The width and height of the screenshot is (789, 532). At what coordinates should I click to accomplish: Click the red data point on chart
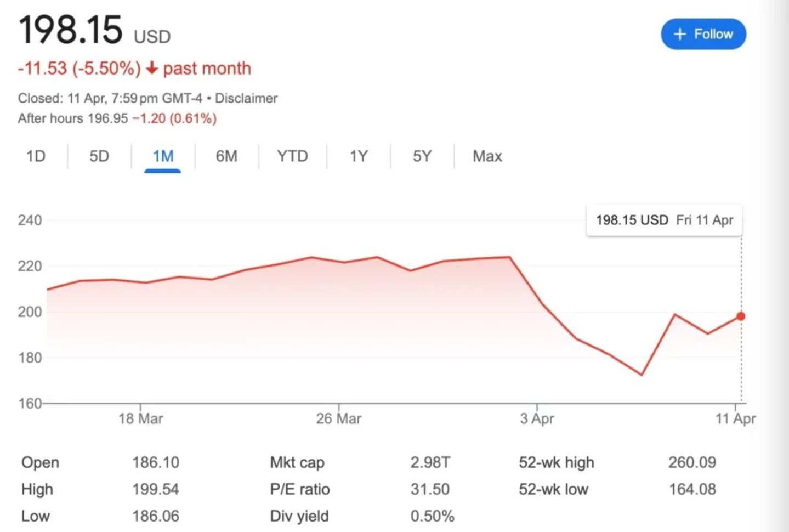click(741, 316)
